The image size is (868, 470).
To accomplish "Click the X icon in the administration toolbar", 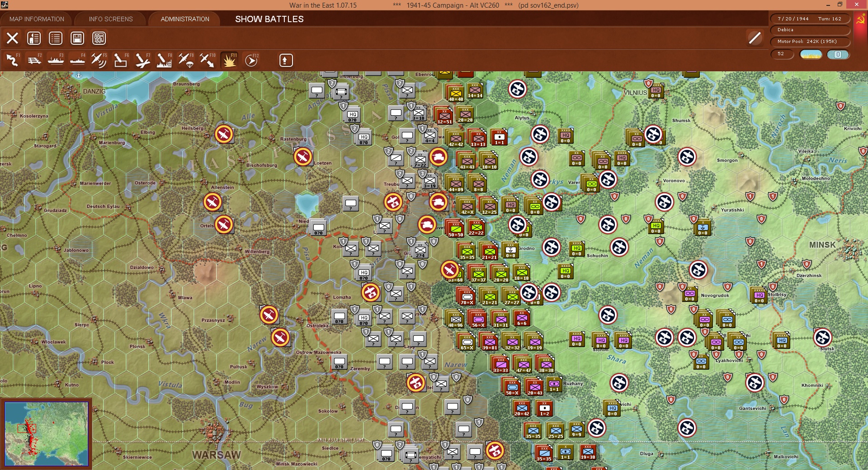I will click(12, 38).
